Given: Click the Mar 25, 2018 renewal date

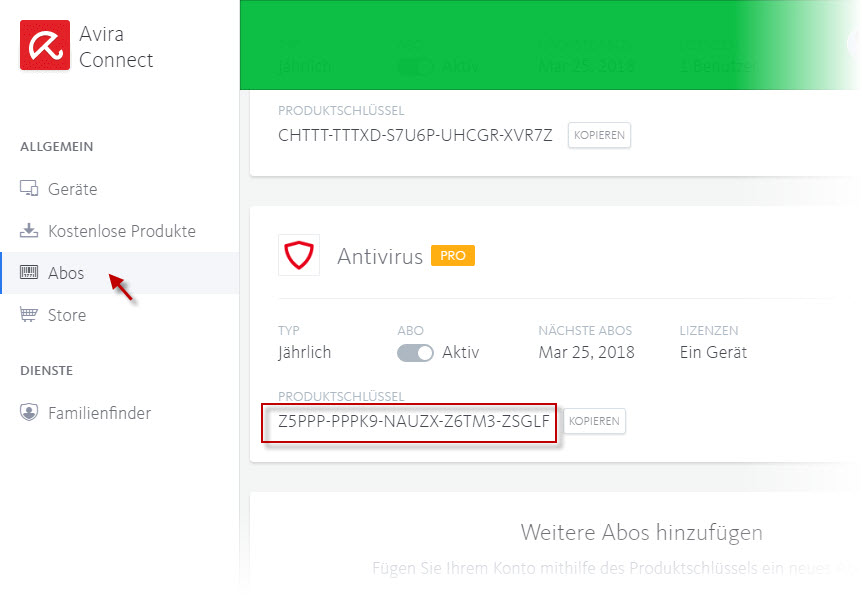Looking at the screenshot, I should point(587,352).
